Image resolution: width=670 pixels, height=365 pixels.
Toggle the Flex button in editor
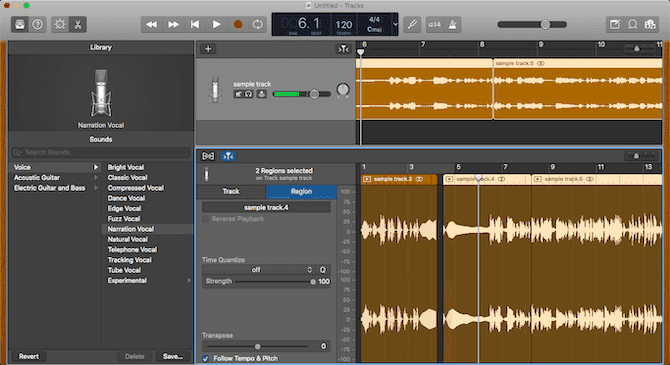[208, 156]
